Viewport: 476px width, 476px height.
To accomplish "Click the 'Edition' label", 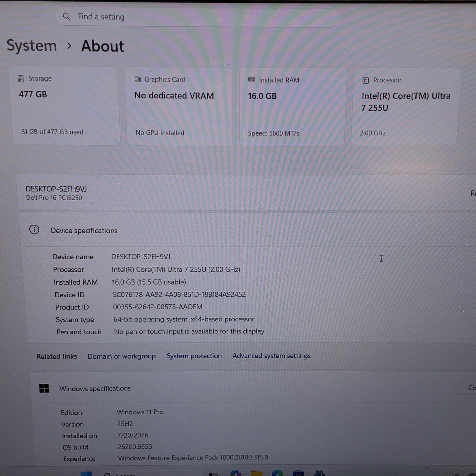I will pyautogui.click(x=71, y=413).
